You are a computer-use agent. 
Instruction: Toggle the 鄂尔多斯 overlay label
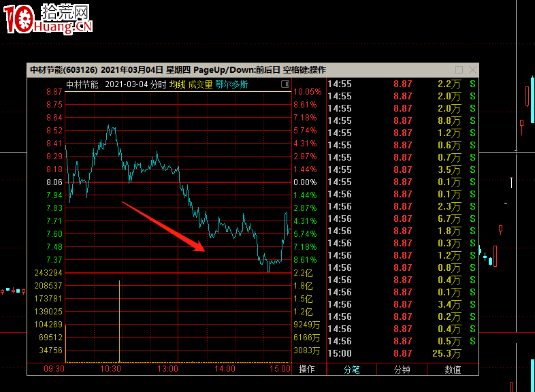click(x=231, y=84)
